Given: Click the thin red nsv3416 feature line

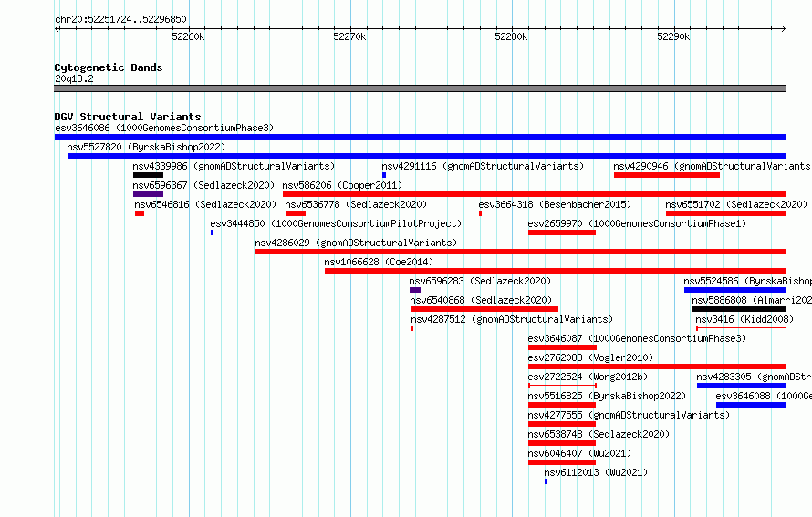Looking at the screenshot, I should 741,328.
